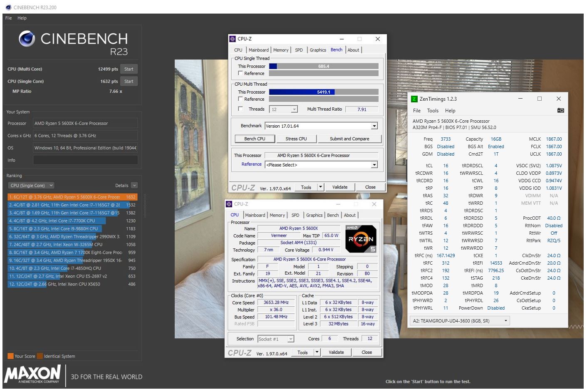This screenshot has height=392, width=587.
Task: Click the AMD Ryzen 5 logo in CPU-Z
Action: coord(361,239)
